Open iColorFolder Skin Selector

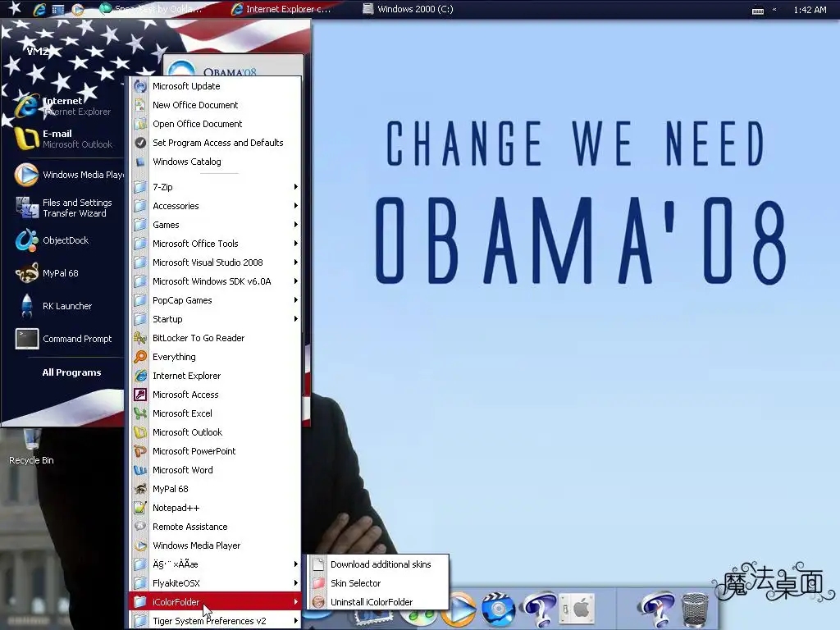(x=377, y=583)
